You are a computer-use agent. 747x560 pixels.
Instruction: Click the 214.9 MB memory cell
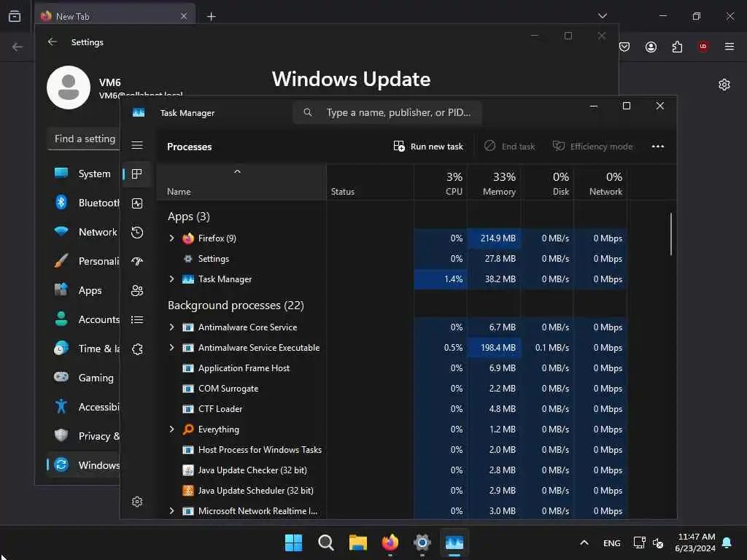click(x=494, y=238)
